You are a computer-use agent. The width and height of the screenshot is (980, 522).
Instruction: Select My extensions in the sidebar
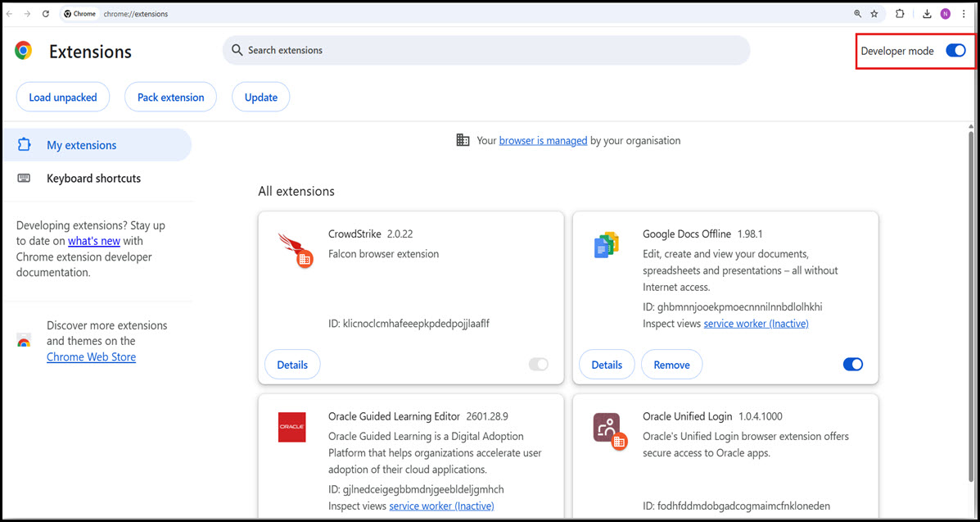coord(97,144)
